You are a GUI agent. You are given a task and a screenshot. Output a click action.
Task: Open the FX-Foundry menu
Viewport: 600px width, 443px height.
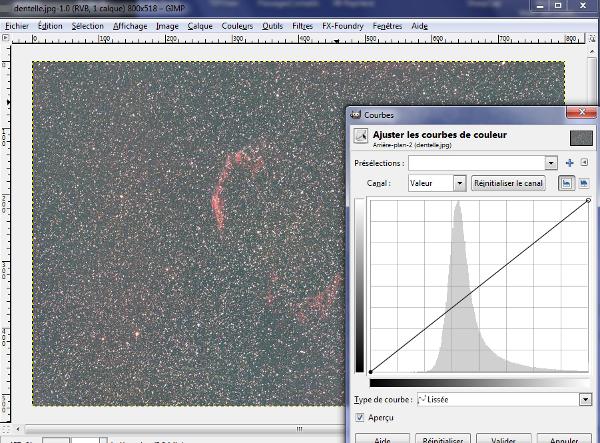tap(342, 26)
